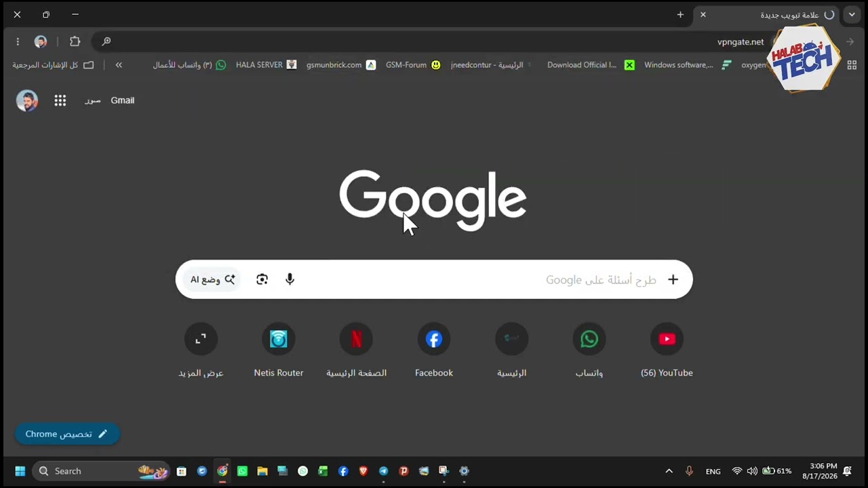868x488 pixels.
Task: Open the tab search dropdown arrow
Action: pos(852,14)
